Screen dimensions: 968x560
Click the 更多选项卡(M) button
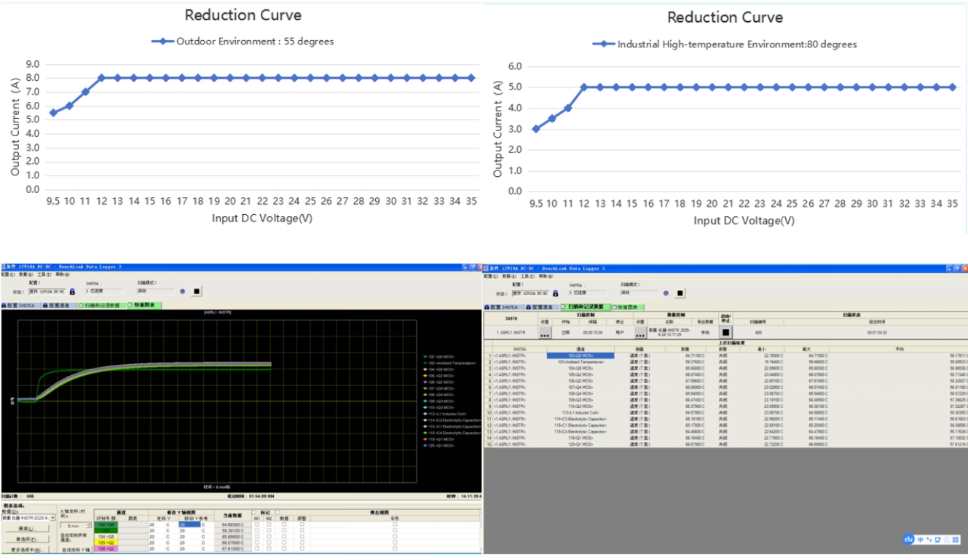(x=28, y=550)
